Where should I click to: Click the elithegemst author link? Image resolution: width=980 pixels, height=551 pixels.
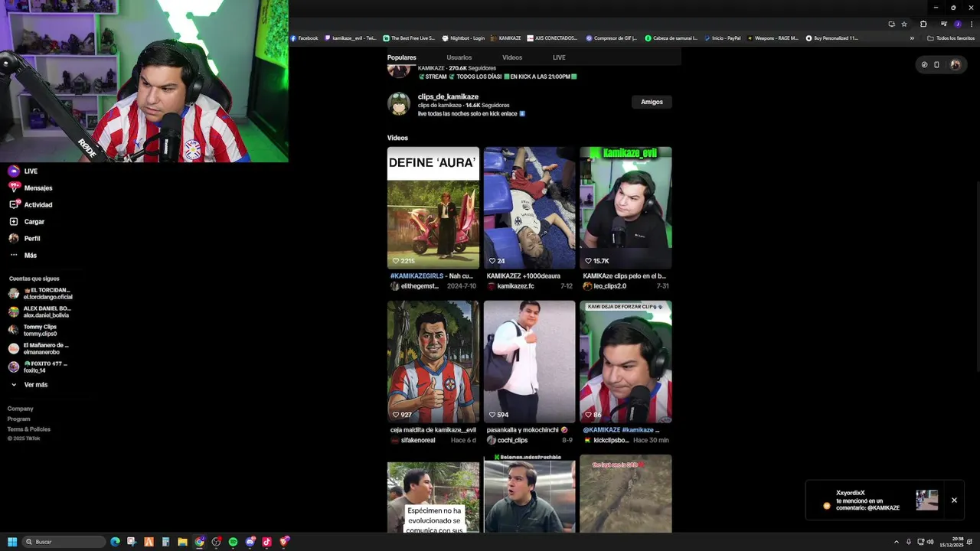(420, 286)
